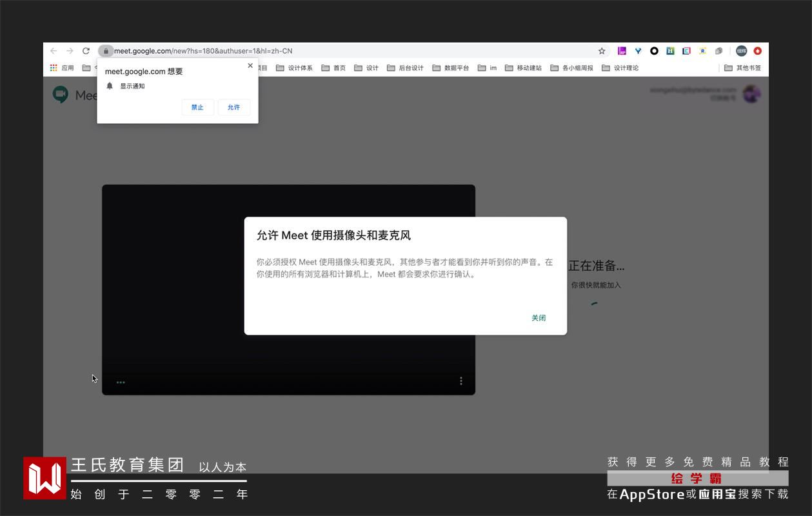Open the 设计体系 bookmark folder

[x=294, y=68]
